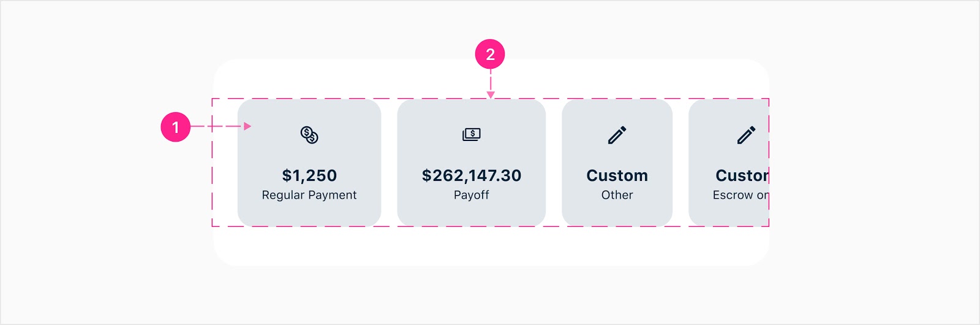Click the coins icon on Regular Payment card
Image resolution: width=980 pixels, height=325 pixels.
(x=309, y=135)
